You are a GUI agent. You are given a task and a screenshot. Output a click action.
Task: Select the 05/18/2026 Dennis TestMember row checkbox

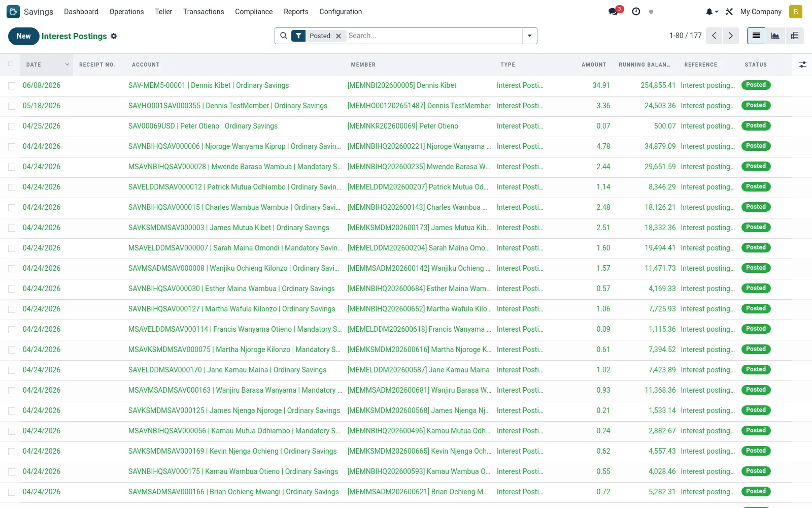click(11, 106)
